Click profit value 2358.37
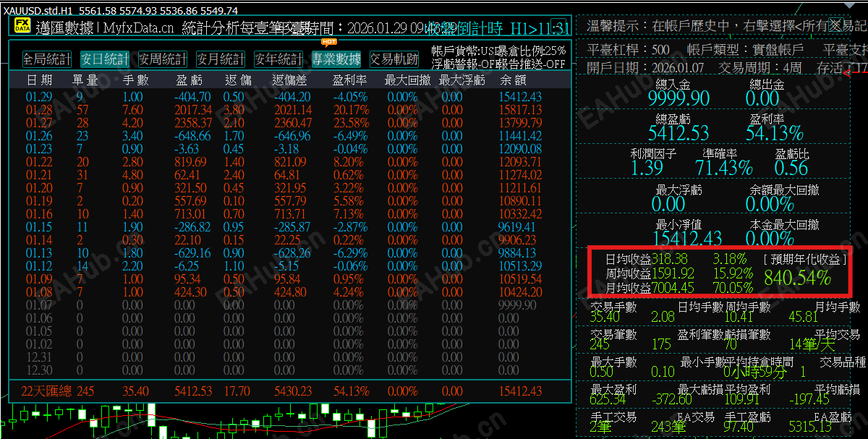Image resolution: width=868 pixels, height=439 pixels. click(193, 123)
